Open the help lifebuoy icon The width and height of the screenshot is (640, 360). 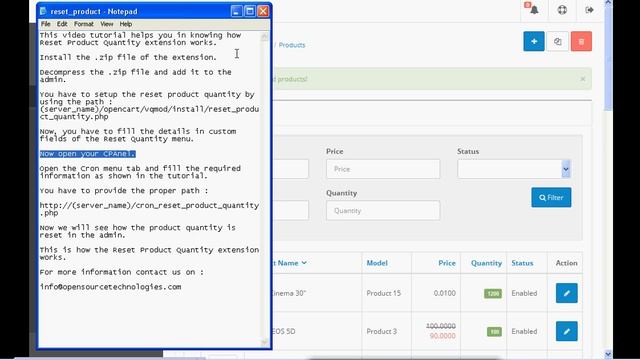(x=562, y=9)
